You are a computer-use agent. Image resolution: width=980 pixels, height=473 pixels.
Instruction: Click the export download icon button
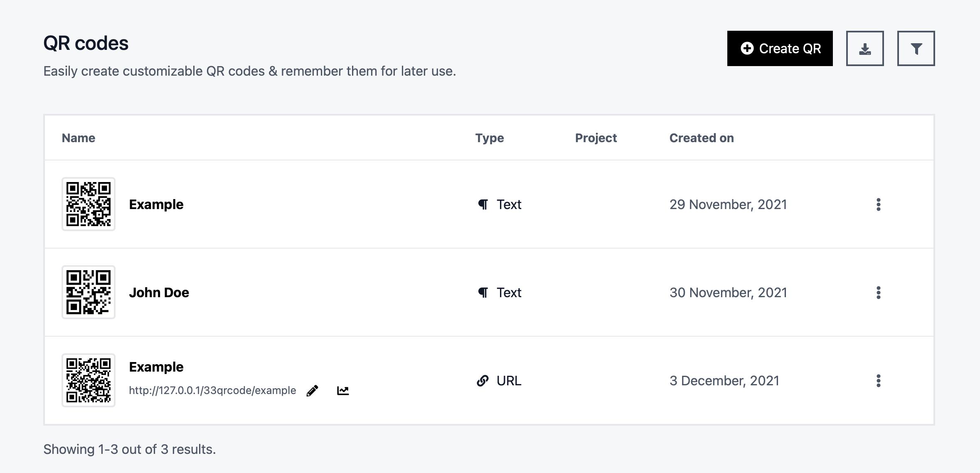click(864, 48)
